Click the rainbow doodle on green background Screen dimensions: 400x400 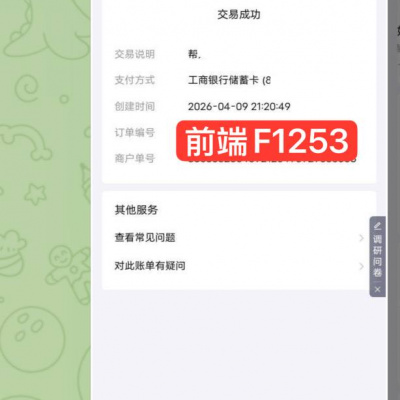click(x=26, y=142)
